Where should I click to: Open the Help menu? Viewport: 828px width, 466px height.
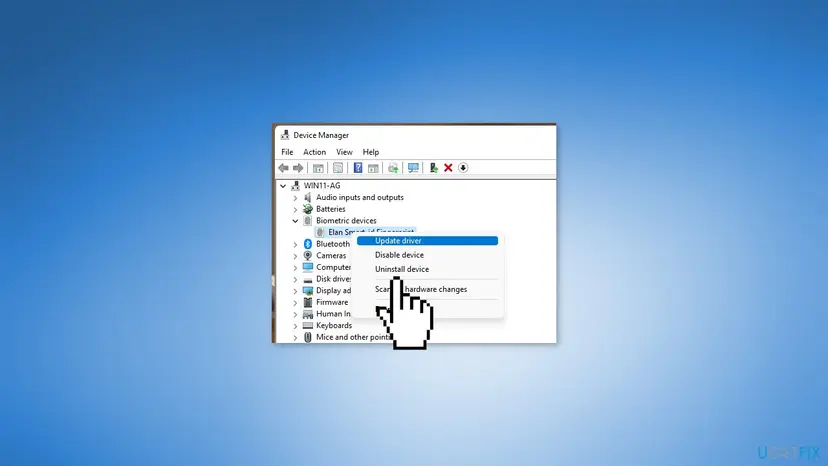click(x=371, y=152)
